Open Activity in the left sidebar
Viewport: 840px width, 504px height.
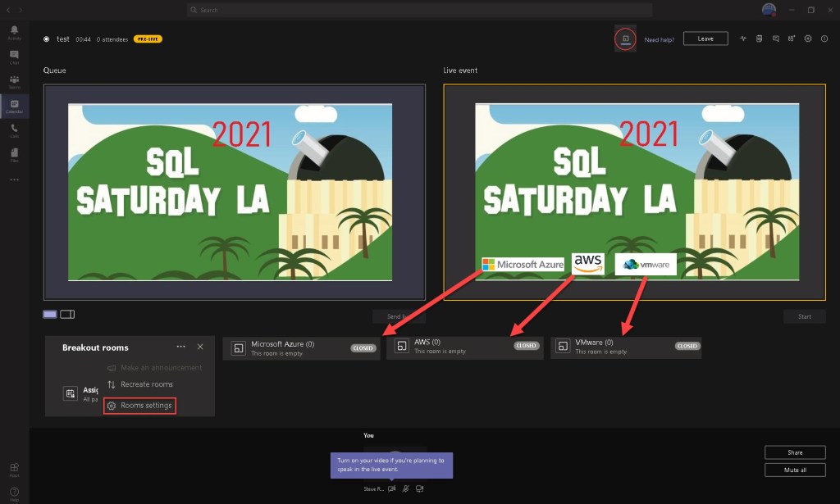tap(14, 33)
